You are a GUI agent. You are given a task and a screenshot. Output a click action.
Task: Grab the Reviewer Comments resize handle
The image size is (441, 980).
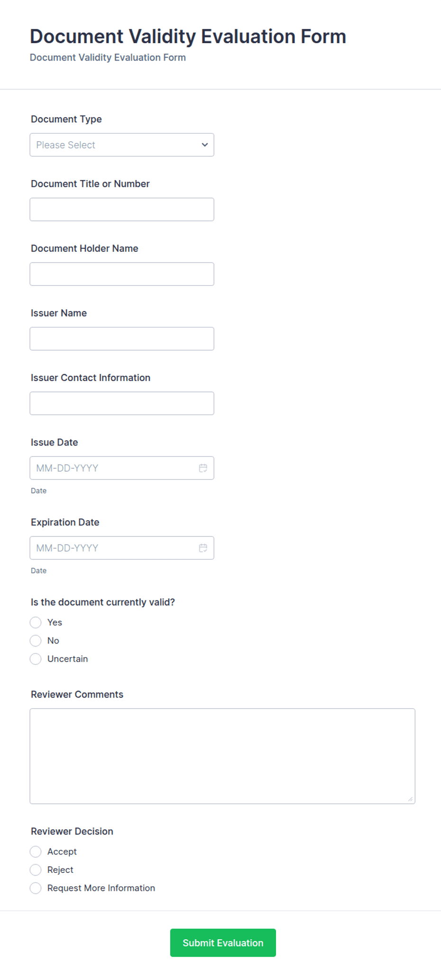410,799
